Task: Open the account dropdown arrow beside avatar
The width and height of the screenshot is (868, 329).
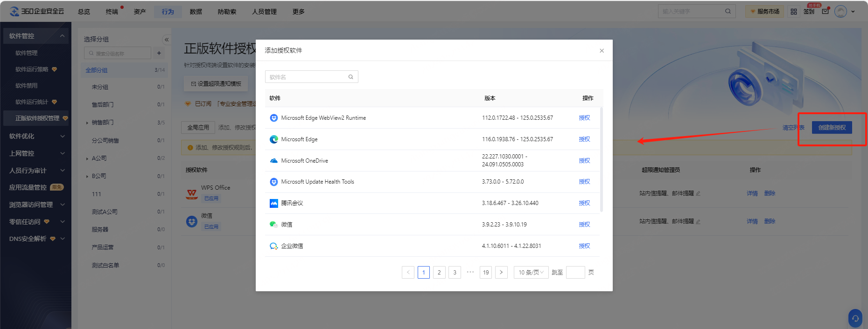Action: click(853, 12)
